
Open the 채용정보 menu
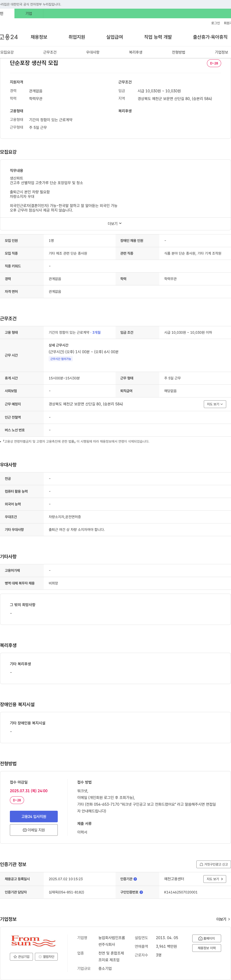pos(39,37)
